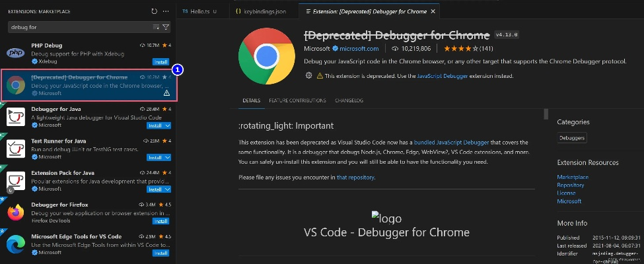Click the Debugger for Firefox icon

pyautogui.click(x=16, y=213)
